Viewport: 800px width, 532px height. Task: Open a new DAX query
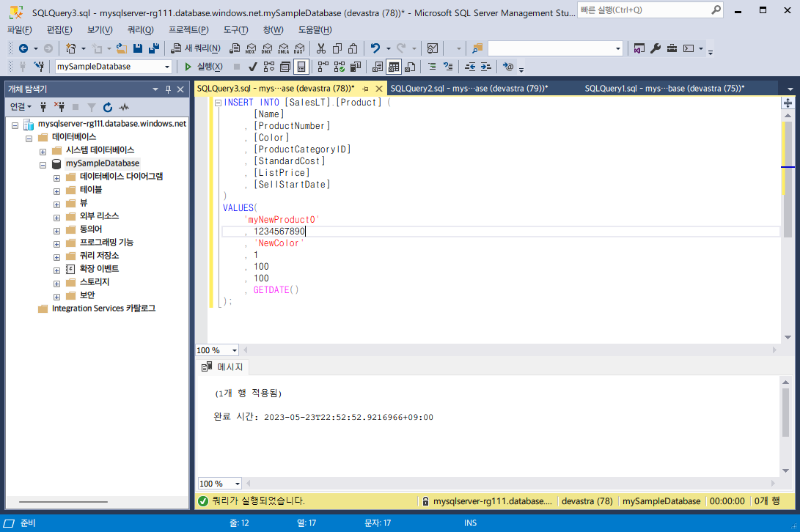point(299,48)
